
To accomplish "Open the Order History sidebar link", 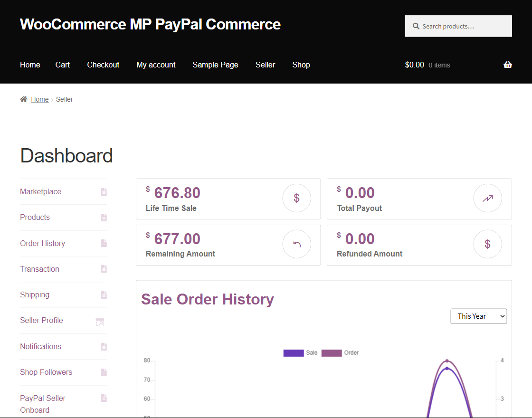I will click(42, 243).
